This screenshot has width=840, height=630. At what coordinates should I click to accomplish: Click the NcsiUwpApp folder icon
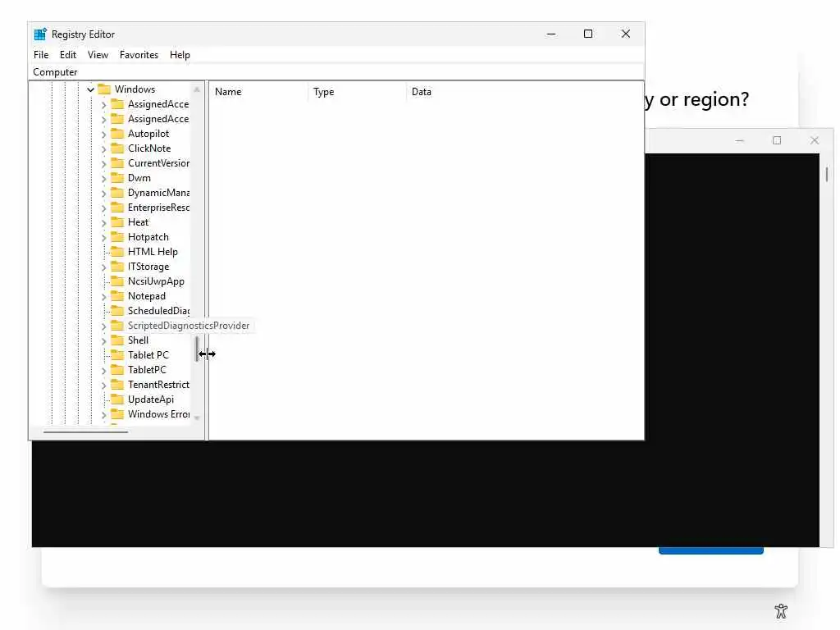point(116,281)
